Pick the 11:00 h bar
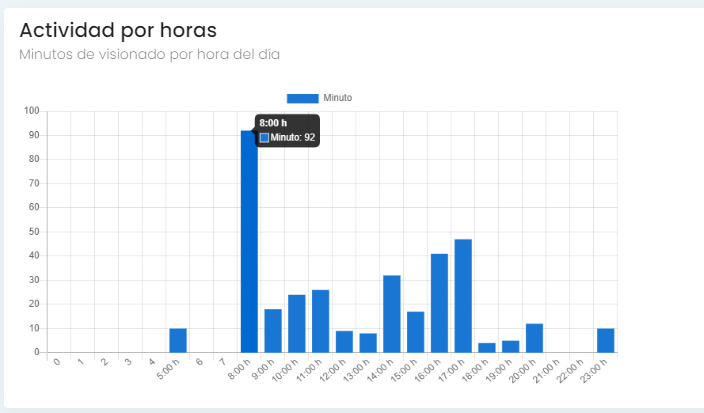 pos(320,321)
